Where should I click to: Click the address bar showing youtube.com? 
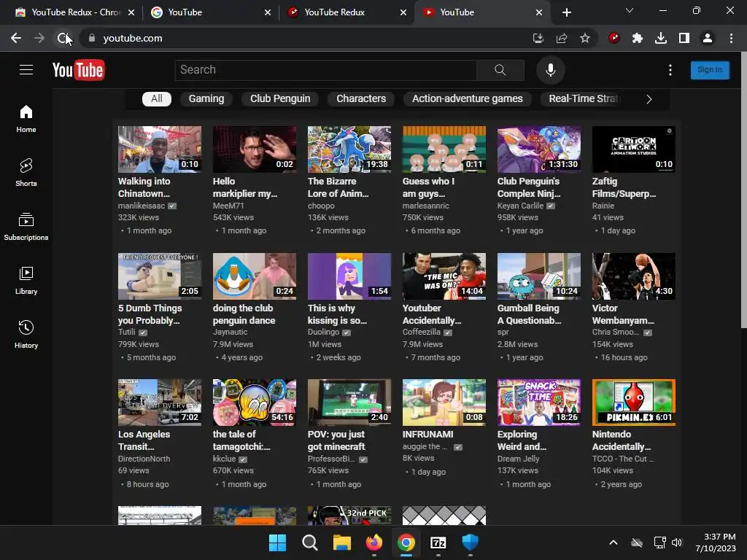pos(305,38)
